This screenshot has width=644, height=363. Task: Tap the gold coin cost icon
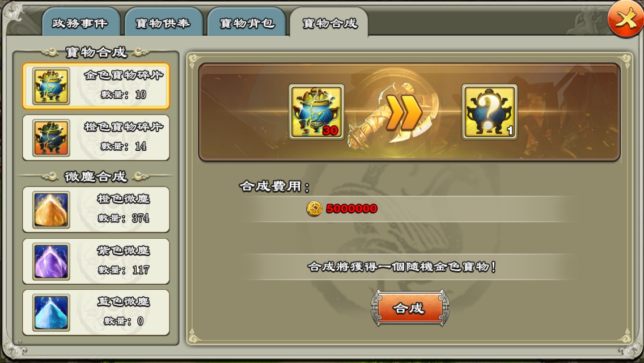click(x=314, y=208)
